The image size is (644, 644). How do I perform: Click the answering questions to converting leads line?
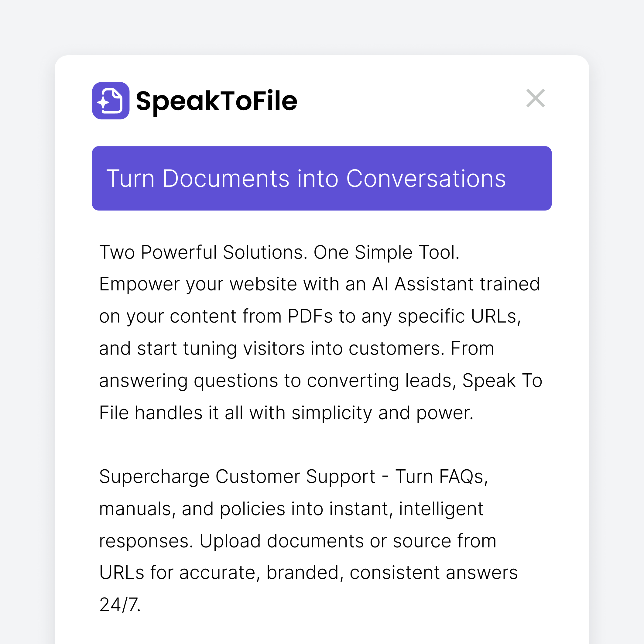coord(321,381)
